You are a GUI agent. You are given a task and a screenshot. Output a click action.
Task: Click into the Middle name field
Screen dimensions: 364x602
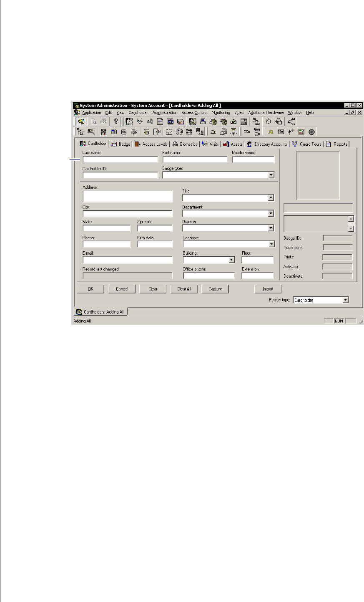pyautogui.click(x=254, y=159)
